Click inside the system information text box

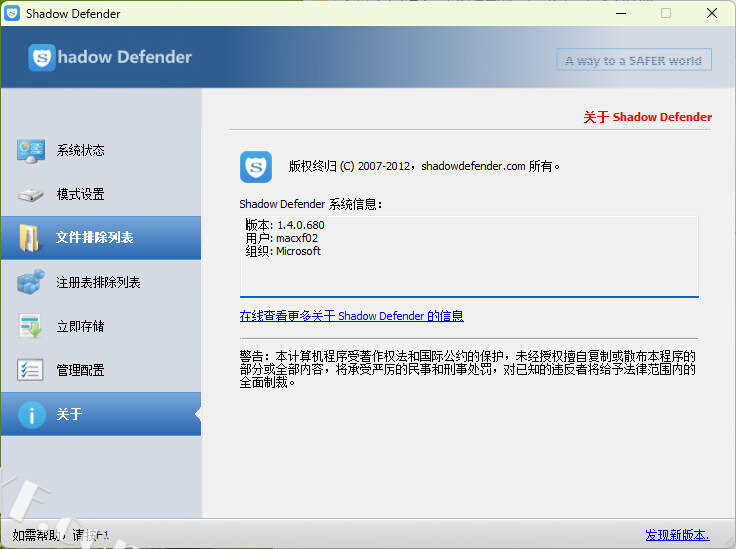click(469, 256)
